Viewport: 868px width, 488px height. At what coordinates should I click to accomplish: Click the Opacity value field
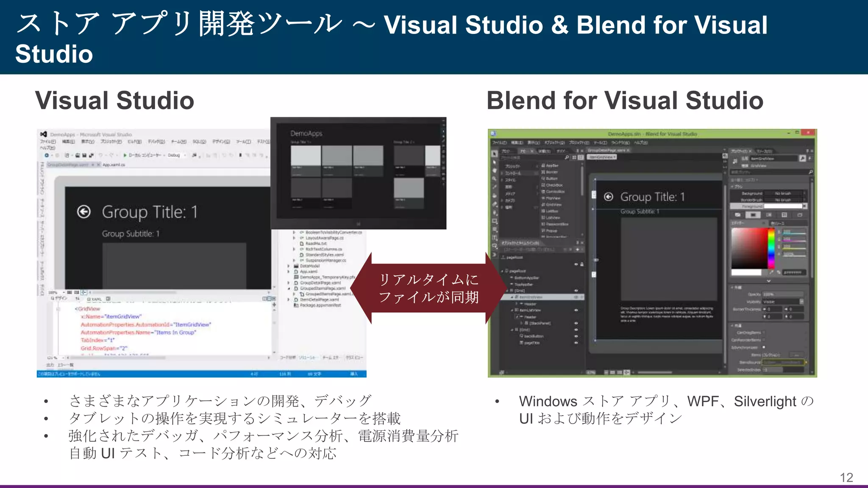783,294
